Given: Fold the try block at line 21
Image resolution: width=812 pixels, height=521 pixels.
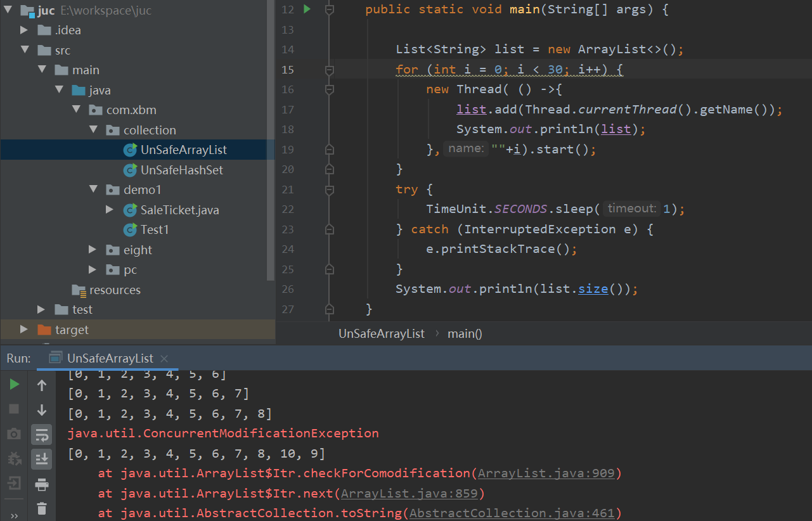Looking at the screenshot, I should pos(329,190).
